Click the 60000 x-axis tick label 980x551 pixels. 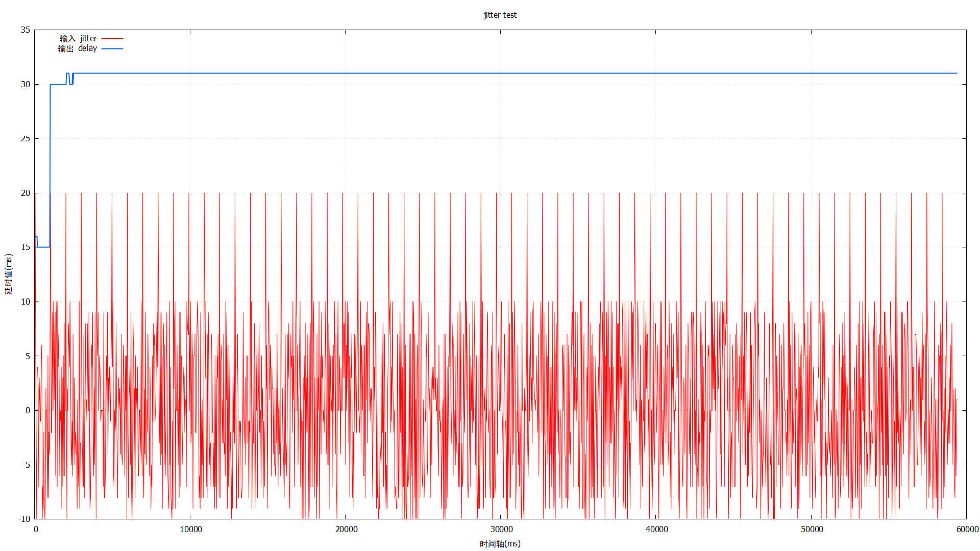(x=967, y=529)
